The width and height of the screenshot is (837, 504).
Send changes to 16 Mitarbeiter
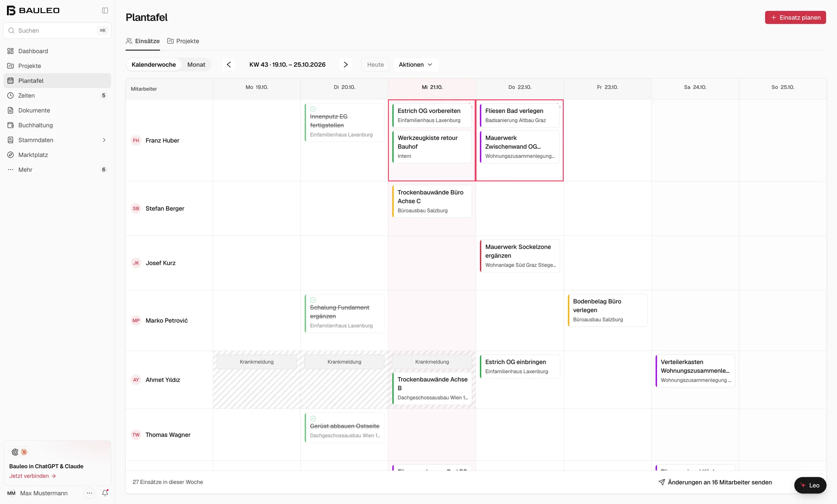pos(715,482)
